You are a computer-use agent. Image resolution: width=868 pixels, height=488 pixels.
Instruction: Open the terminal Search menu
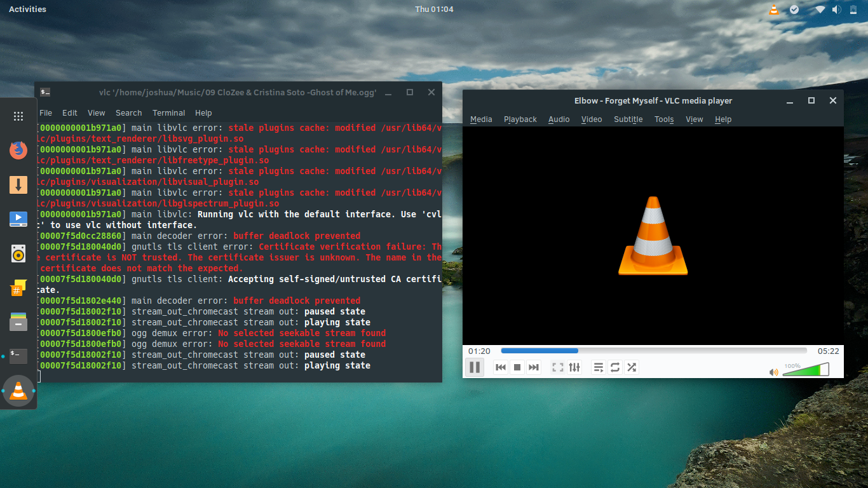(x=129, y=113)
